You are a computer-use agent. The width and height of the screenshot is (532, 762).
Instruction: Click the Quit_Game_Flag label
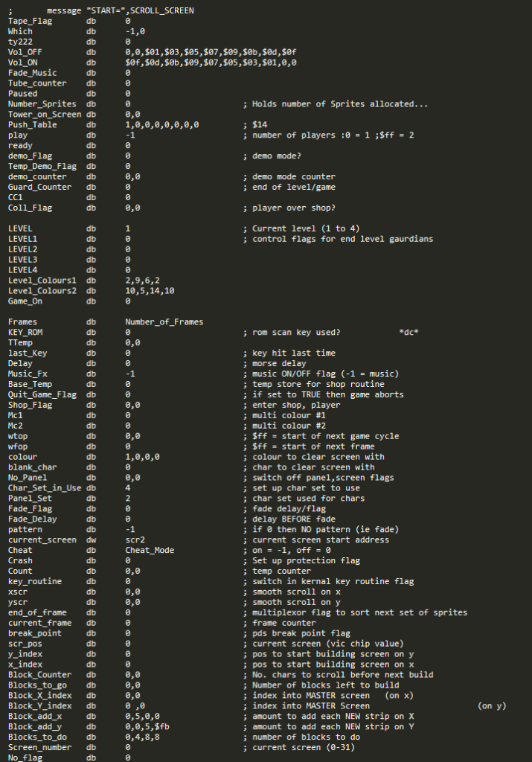42,394
